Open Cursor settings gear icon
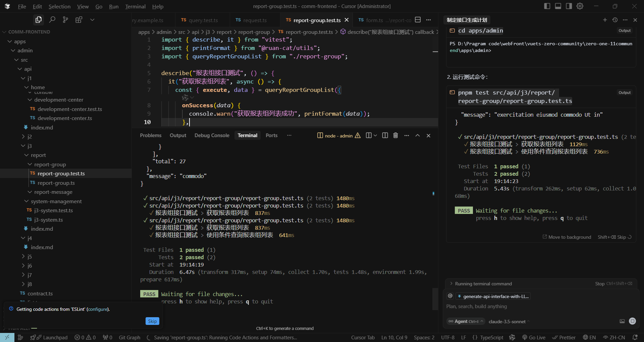 [x=580, y=6]
